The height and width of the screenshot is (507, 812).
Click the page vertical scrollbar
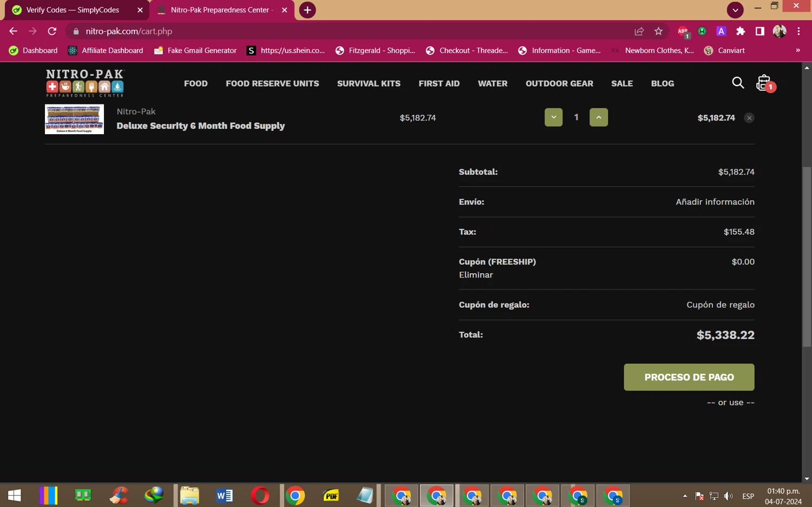pos(807,257)
